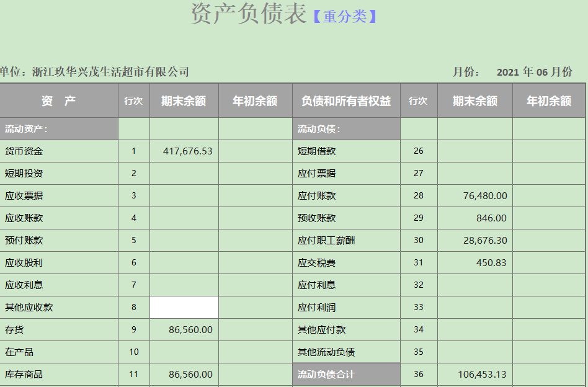The width and height of the screenshot is (588, 387).
Task: Click 预收账款 value 846.00
Action: pos(491,218)
